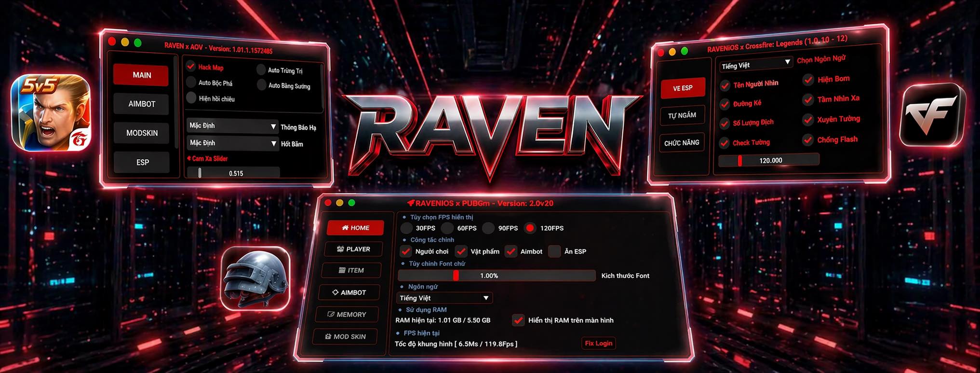This screenshot has width=980, height=373.
Task: Toggle the Người chơi checkbox
Action: pyautogui.click(x=406, y=251)
